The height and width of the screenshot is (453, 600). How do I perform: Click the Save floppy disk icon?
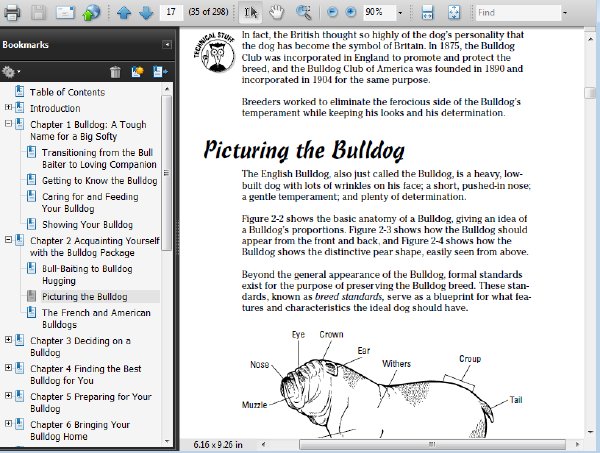click(x=38, y=12)
